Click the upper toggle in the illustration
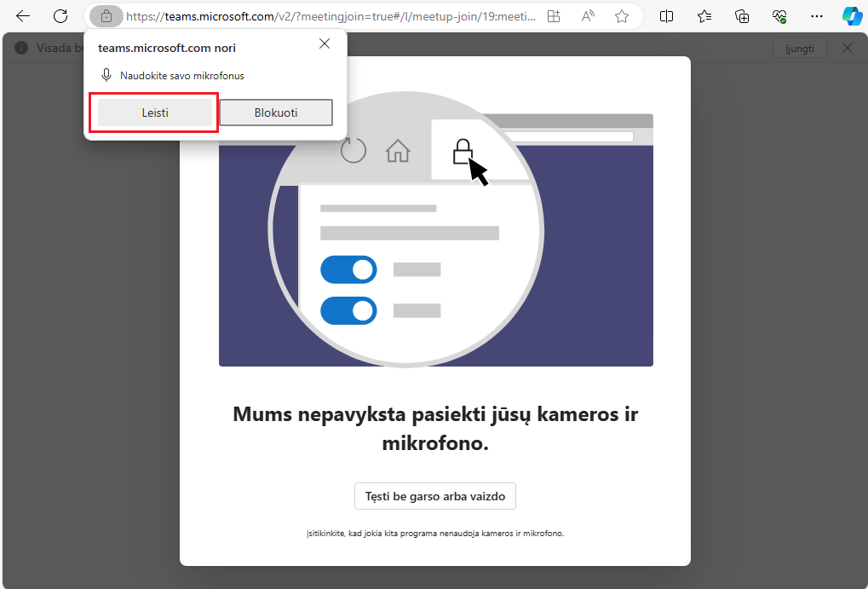The image size is (868, 589). coord(348,270)
